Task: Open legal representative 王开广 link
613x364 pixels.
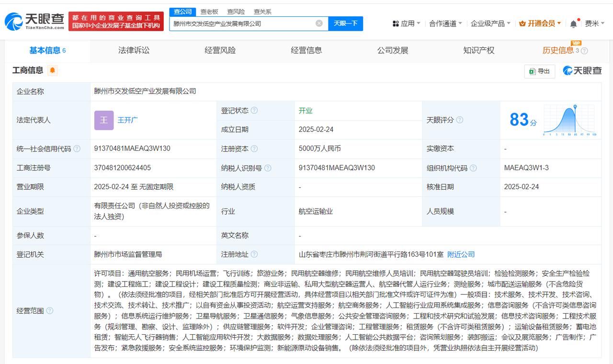Action: pyautogui.click(x=127, y=120)
